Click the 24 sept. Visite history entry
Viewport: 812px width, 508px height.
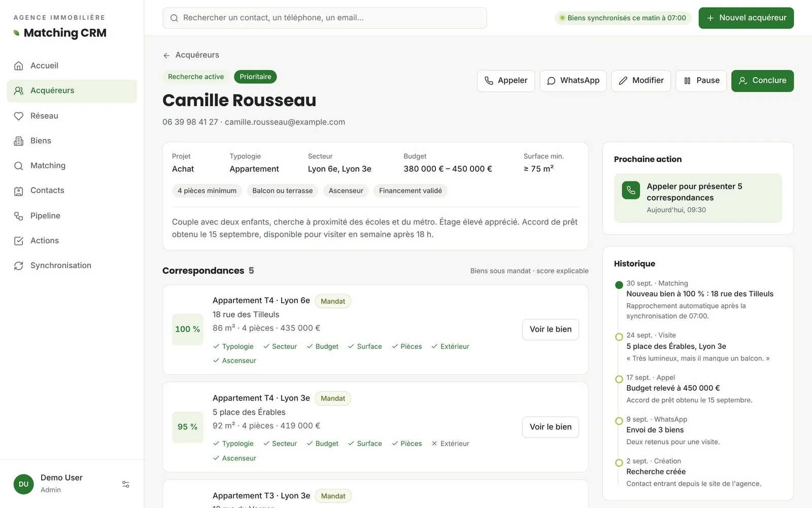tap(698, 346)
